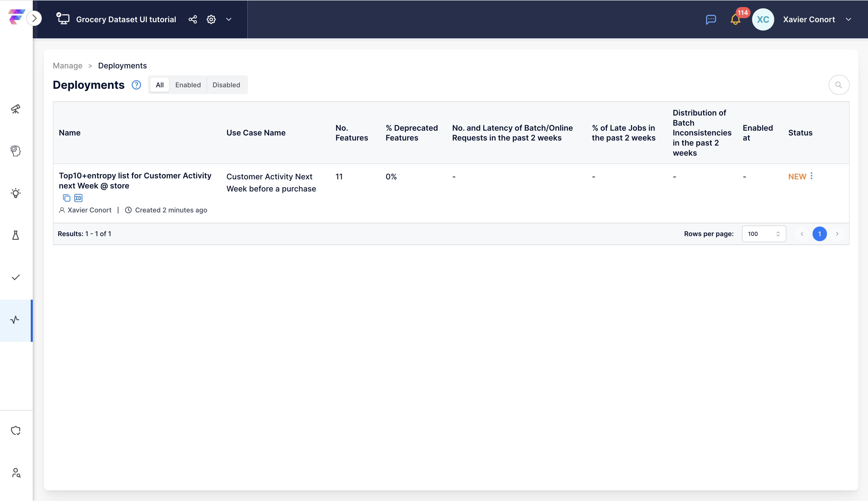Click the % of Late Jobs header
The height and width of the screenshot is (501, 868).
(x=624, y=133)
